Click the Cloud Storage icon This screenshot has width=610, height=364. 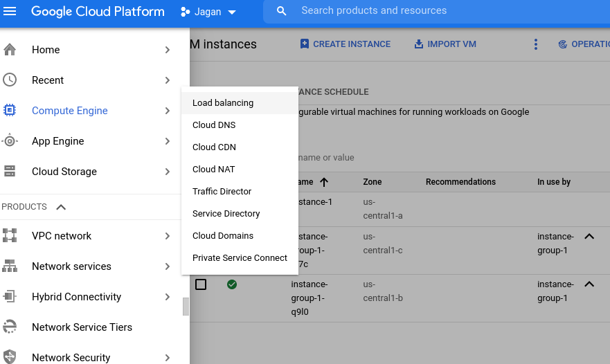click(x=10, y=171)
